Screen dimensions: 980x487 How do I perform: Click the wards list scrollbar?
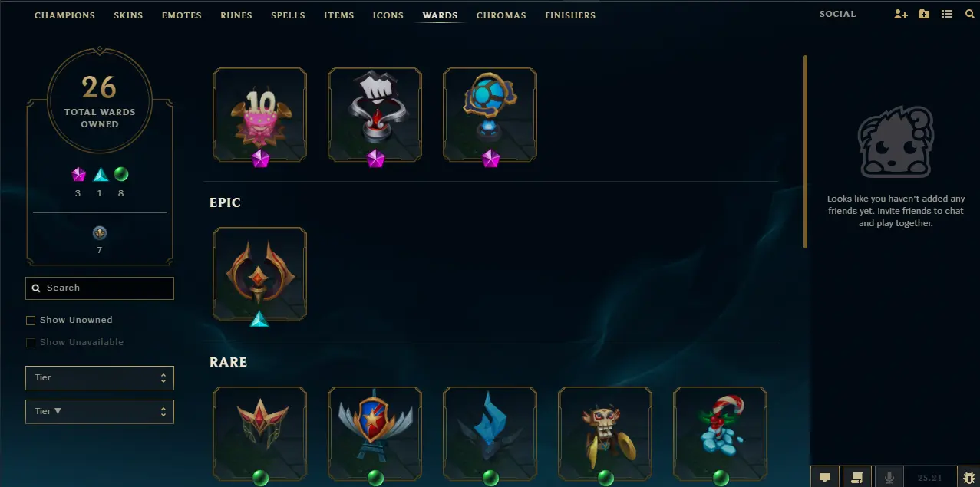click(x=805, y=152)
